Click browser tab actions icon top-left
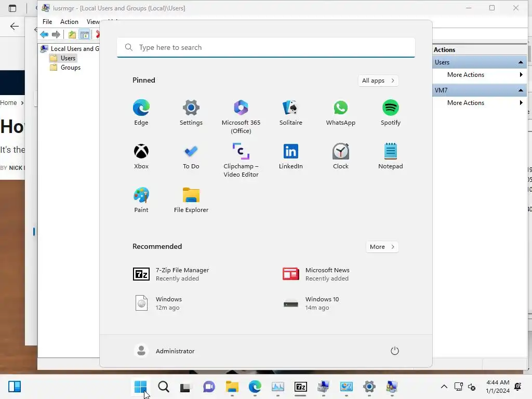 point(12,8)
